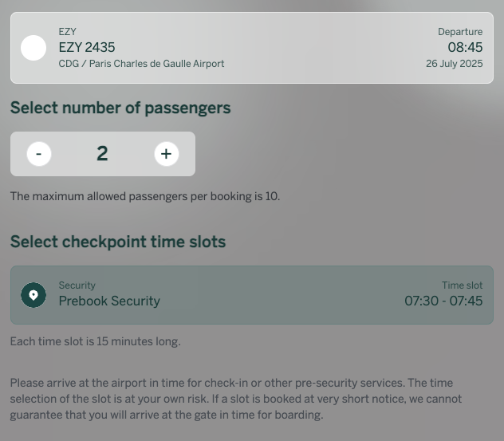The height and width of the screenshot is (441, 504).
Task: Increase passenger count with plus button
Action: pyautogui.click(x=167, y=154)
